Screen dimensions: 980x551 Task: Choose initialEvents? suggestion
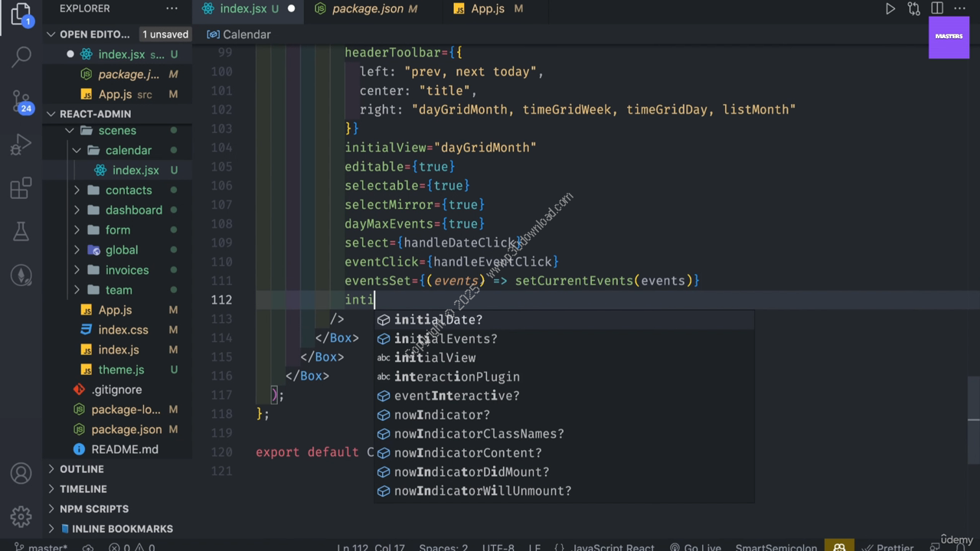click(564, 339)
